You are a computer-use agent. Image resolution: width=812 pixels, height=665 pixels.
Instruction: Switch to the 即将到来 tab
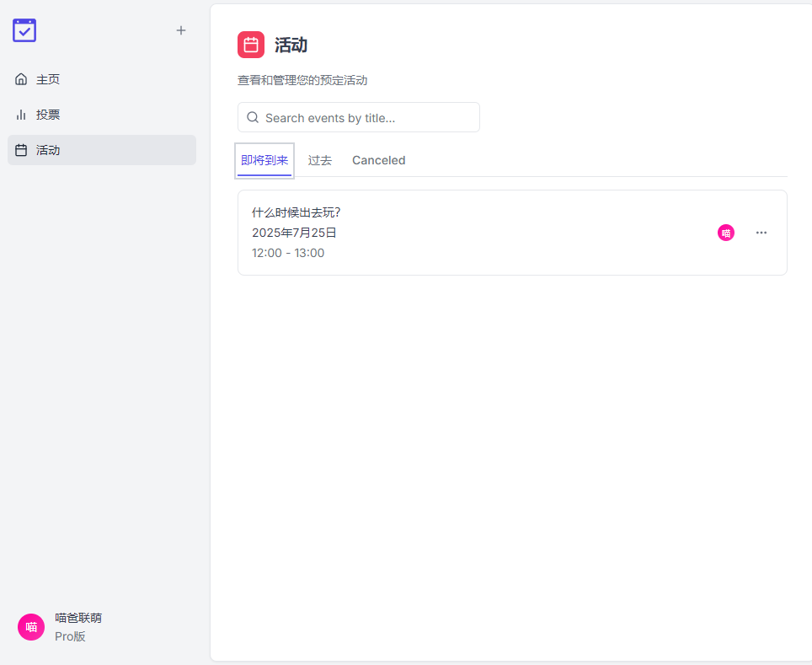(x=264, y=161)
